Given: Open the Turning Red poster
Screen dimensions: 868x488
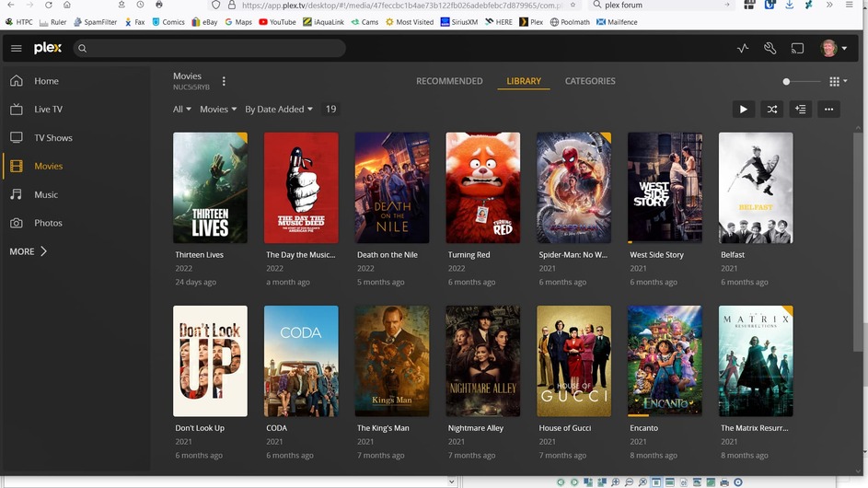Looking at the screenshot, I should tap(482, 188).
